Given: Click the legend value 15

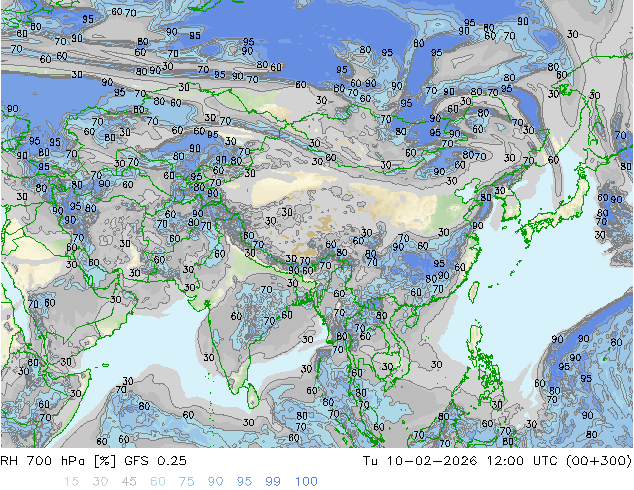Looking at the screenshot, I should coord(71,482).
